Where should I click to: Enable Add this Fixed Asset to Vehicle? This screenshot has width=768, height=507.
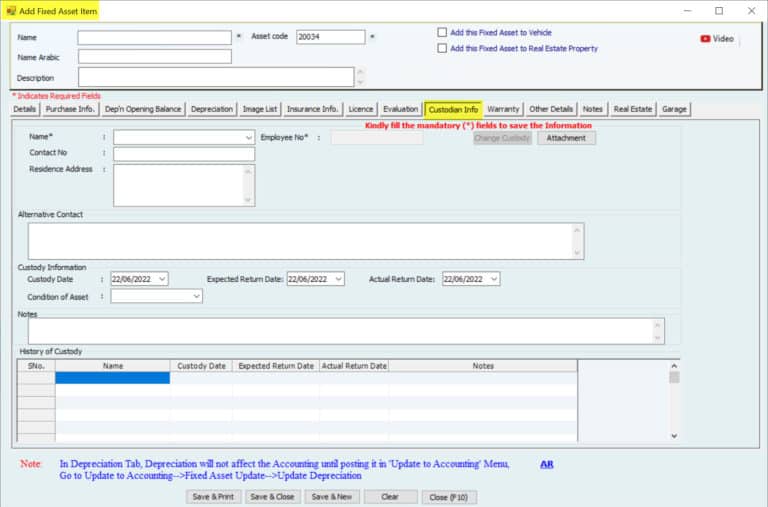point(442,32)
